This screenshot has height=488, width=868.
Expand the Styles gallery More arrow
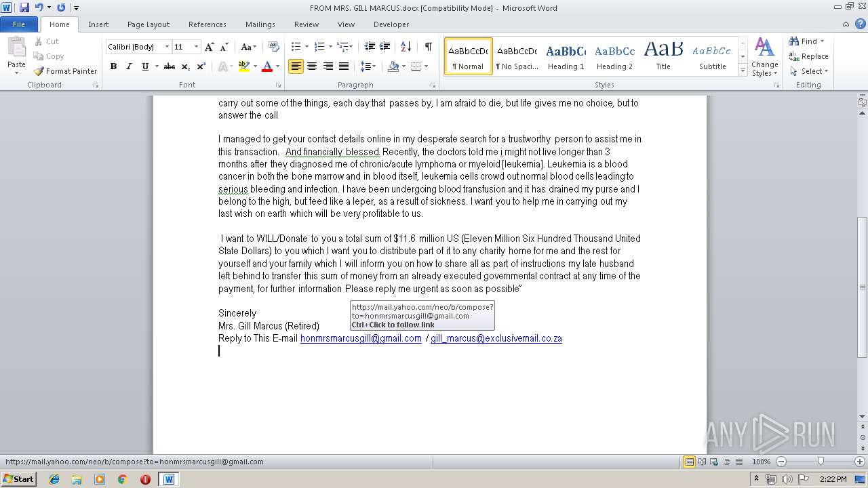[x=743, y=70]
